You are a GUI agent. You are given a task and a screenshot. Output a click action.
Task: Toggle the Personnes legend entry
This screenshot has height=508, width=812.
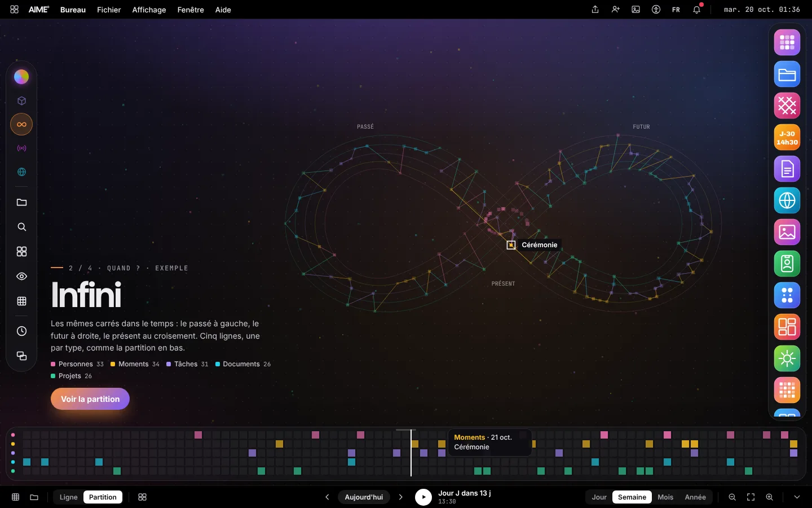[x=77, y=364]
